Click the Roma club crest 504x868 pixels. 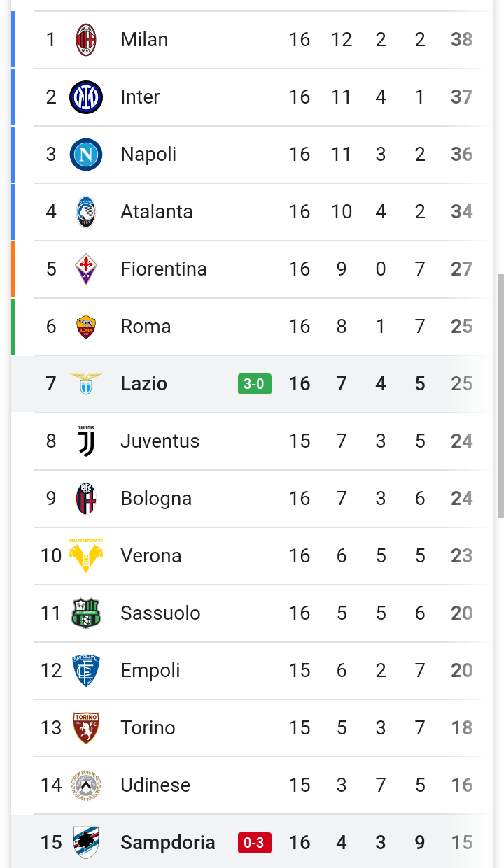click(86, 327)
